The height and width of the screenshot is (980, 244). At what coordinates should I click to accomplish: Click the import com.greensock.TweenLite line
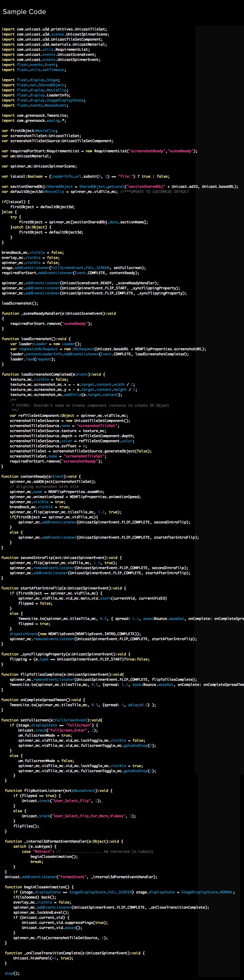[35, 116]
